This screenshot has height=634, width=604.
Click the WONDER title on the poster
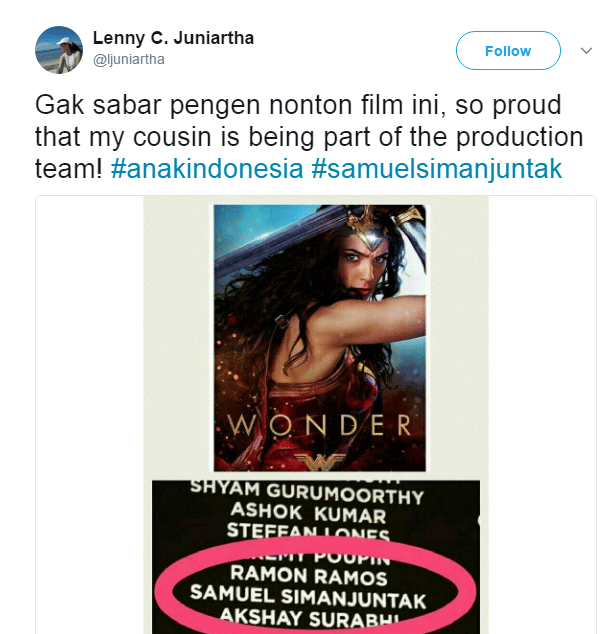coord(318,425)
